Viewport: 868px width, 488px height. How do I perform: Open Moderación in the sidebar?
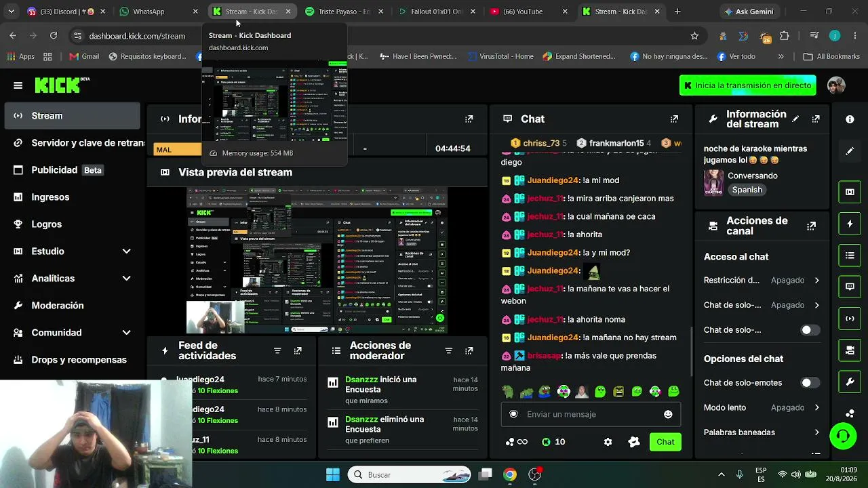click(x=72, y=306)
